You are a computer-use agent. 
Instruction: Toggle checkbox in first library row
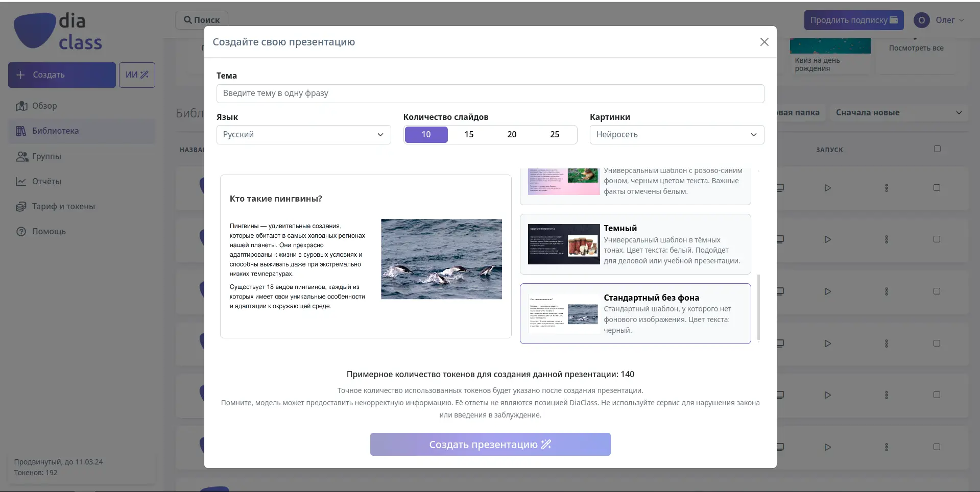point(937,188)
